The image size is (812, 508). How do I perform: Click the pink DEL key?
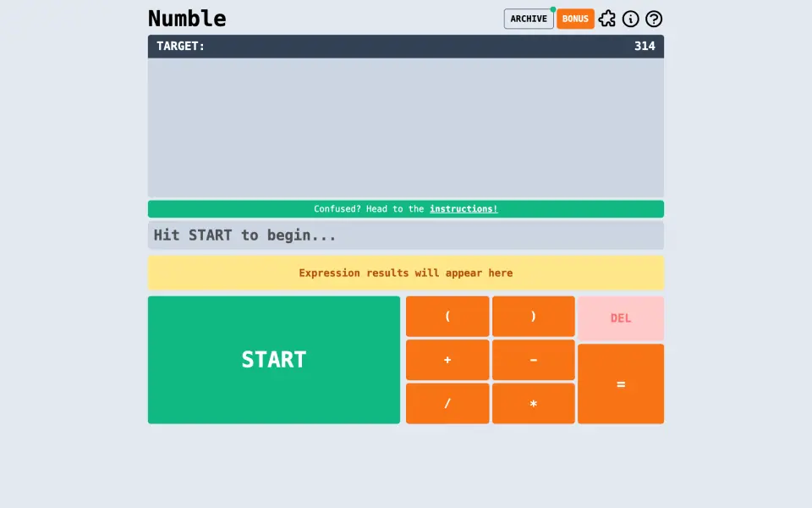point(621,318)
